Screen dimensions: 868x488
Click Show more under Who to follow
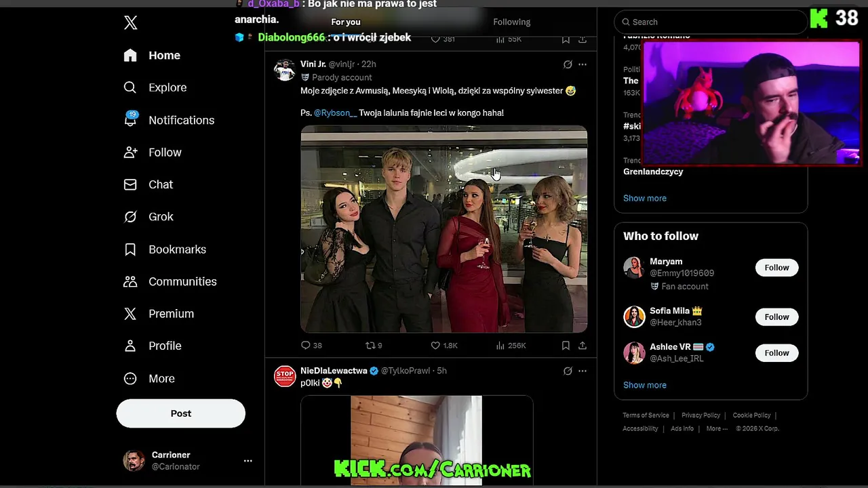coord(645,385)
